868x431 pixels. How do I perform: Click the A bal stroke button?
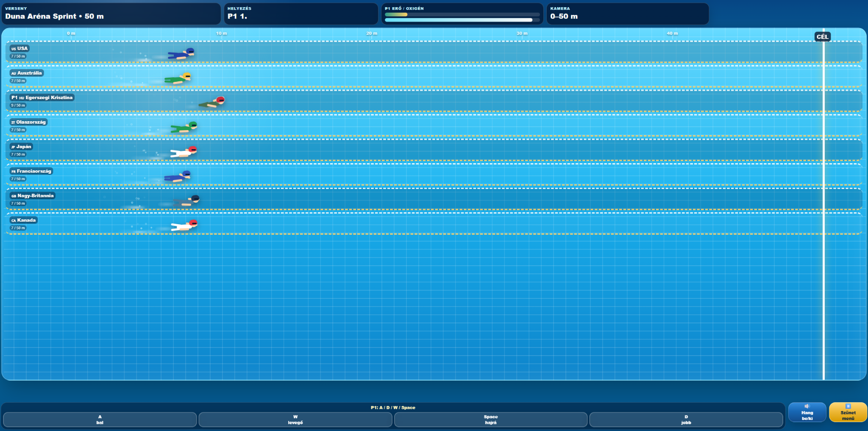point(100,420)
